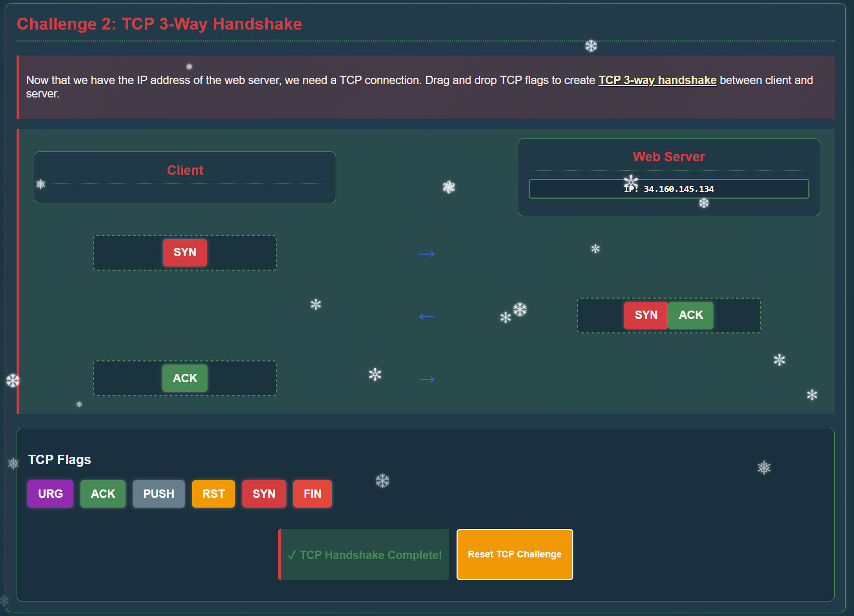Click the Web Server panel heading
Image resolution: width=854 pixels, height=616 pixels.
[668, 157]
